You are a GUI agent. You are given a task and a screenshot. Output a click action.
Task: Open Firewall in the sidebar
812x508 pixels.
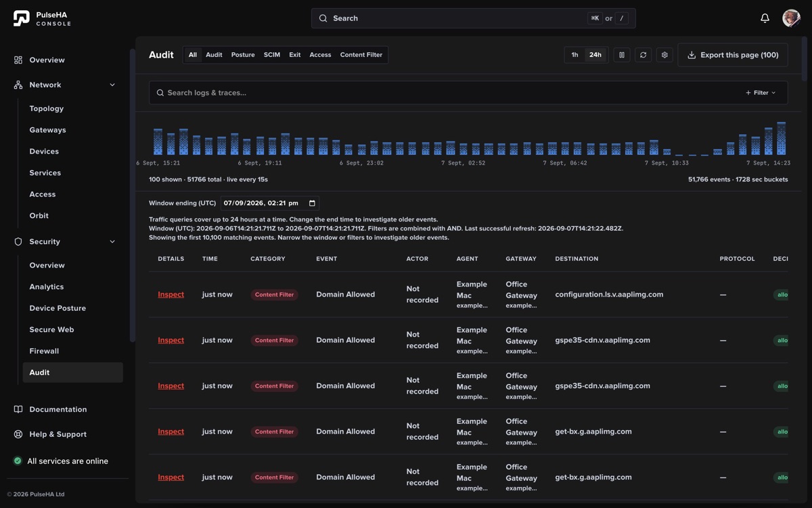coord(44,352)
